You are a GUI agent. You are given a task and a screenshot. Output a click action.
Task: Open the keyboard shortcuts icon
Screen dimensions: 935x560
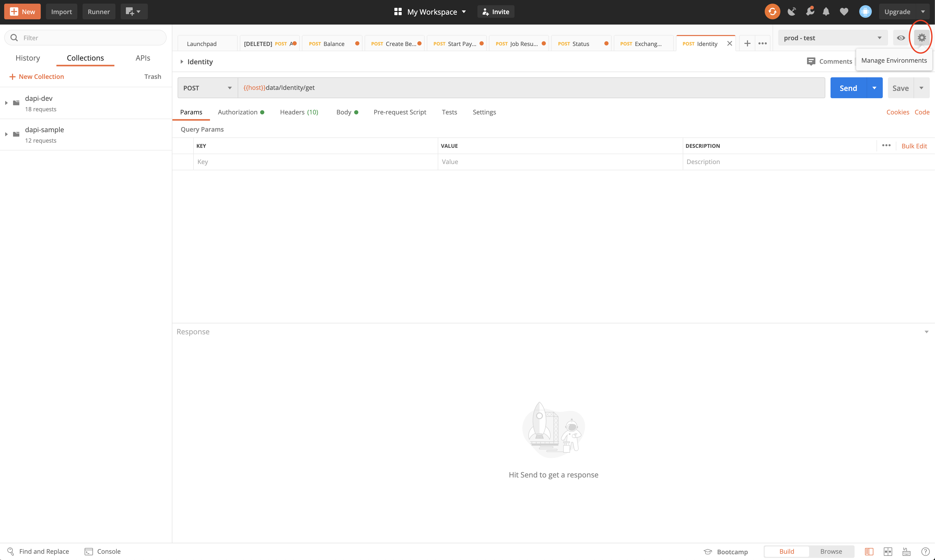(906, 551)
